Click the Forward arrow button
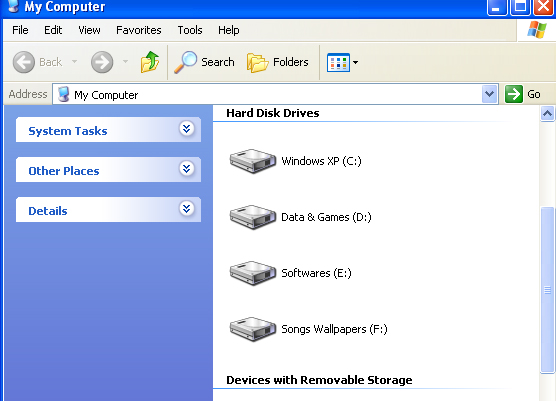The image size is (556, 401). 102,62
